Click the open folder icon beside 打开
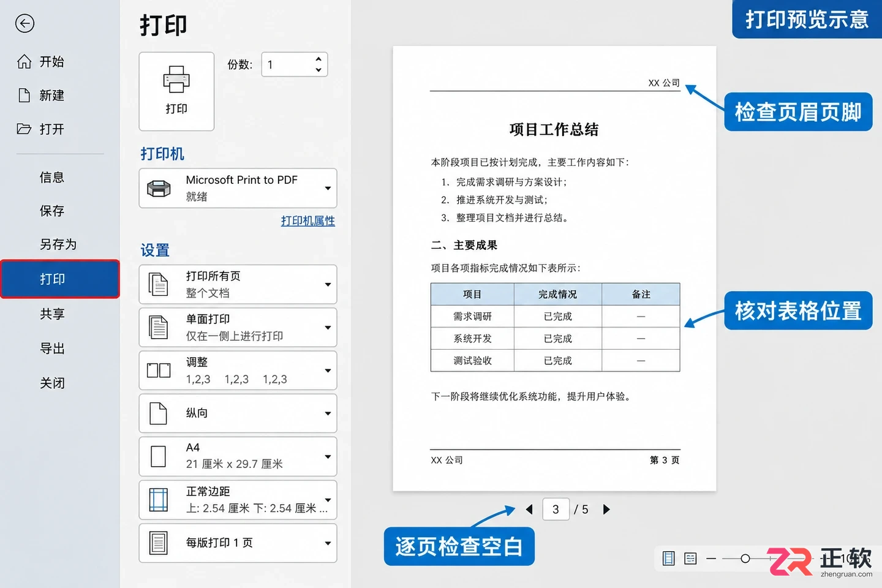The width and height of the screenshot is (882, 588). click(24, 129)
